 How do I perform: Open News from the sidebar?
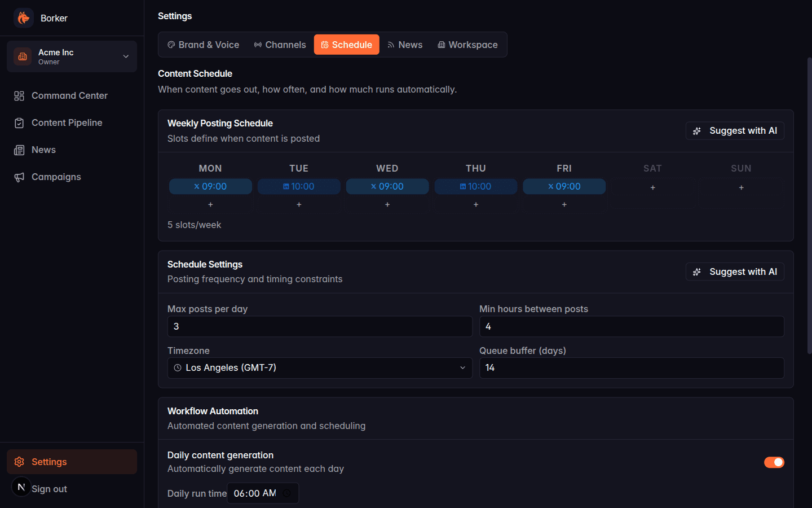(x=43, y=150)
